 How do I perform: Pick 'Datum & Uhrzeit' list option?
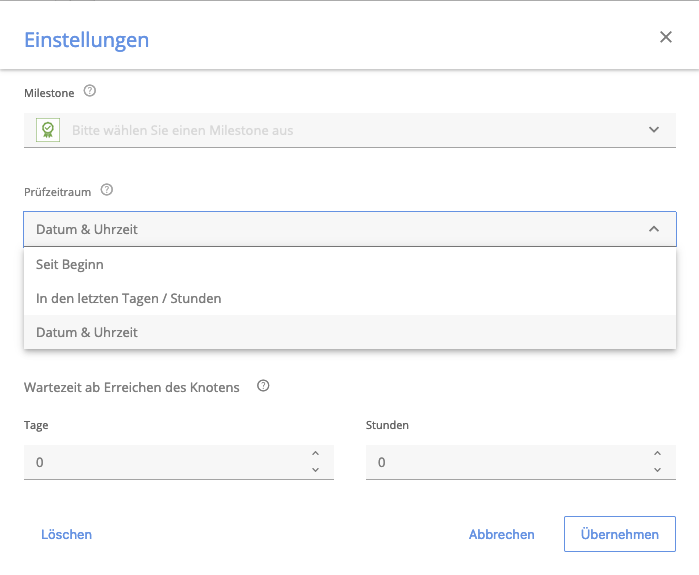click(x=350, y=332)
